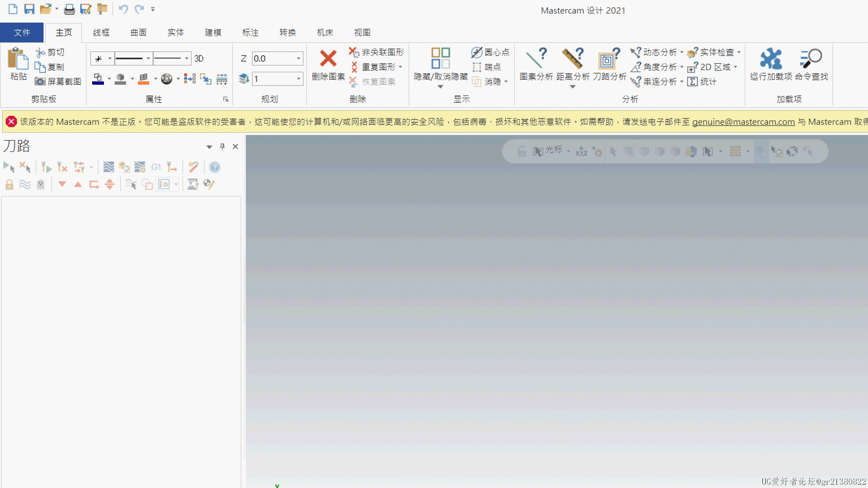868x488 pixels.
Task: Click the level manager stack icon beside 1
Action: [244, 79]
